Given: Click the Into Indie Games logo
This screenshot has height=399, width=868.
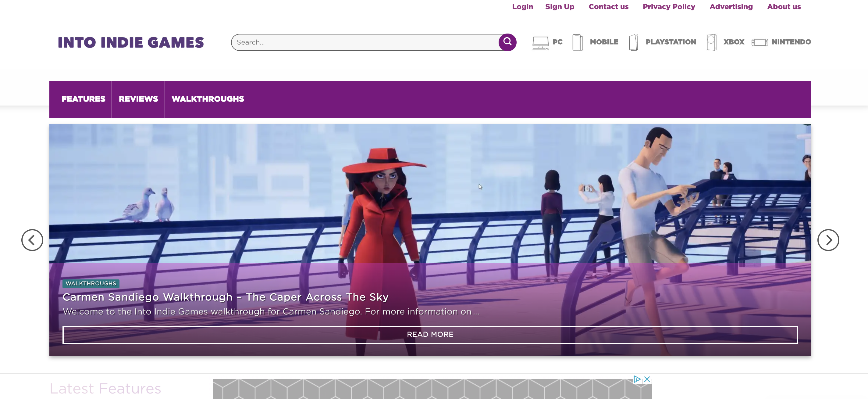Looking at the screenshot, I should tap(131, 42).
